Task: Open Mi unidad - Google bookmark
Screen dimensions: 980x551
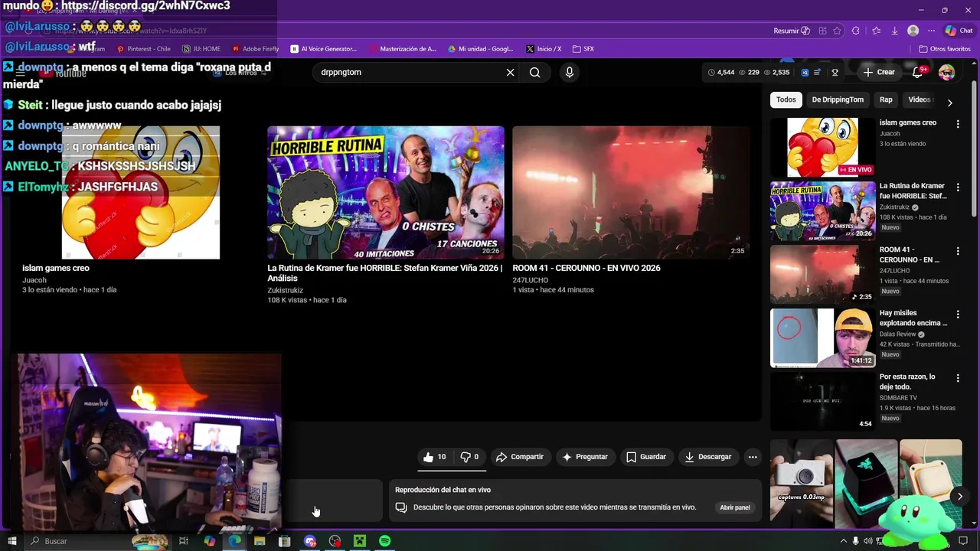Action: click(x=481, y=49)
